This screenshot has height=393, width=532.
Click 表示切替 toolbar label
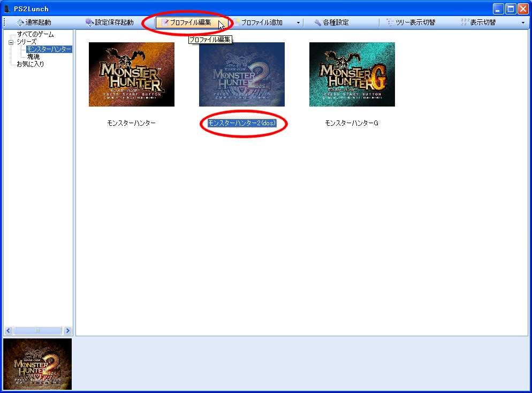[x=483, y=22]
